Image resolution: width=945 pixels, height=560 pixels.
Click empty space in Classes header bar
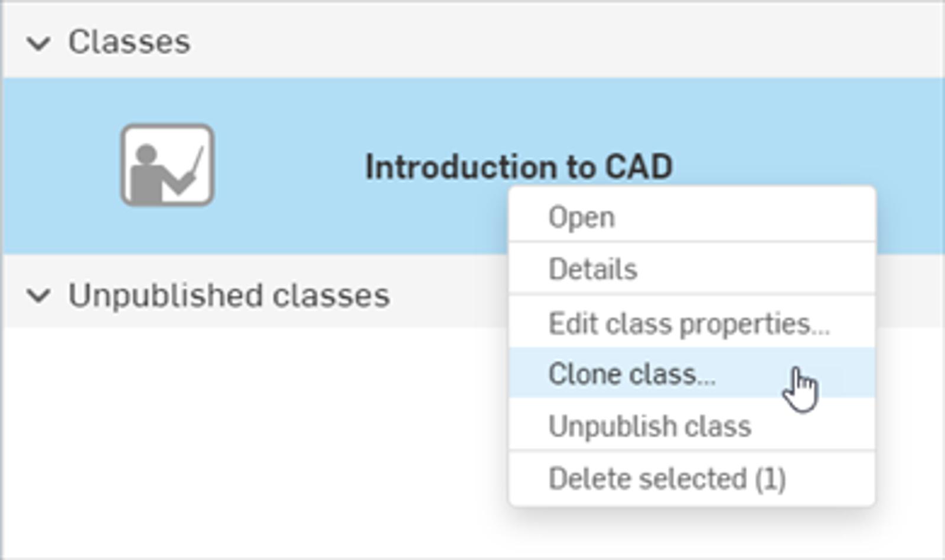[x=532, y=41]
